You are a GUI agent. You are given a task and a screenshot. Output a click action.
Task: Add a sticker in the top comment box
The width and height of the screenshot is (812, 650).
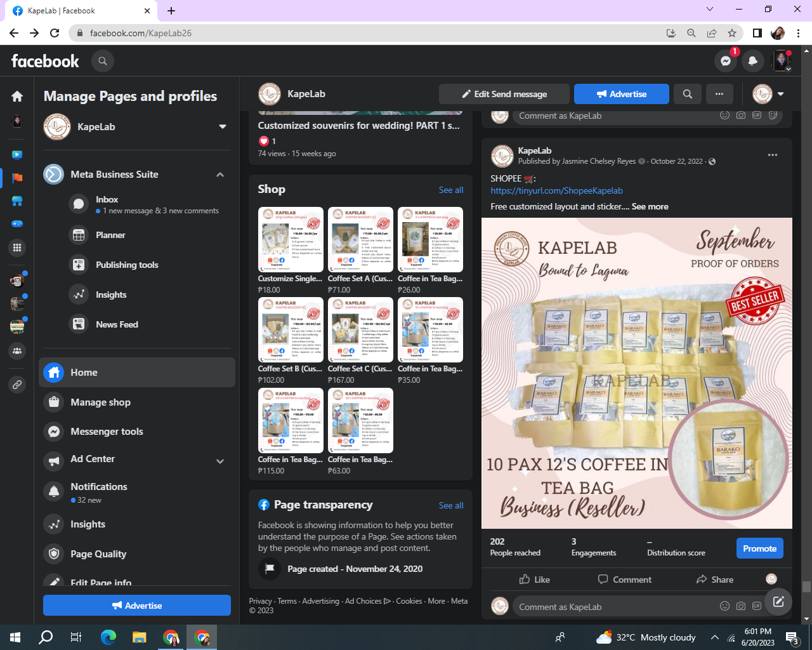pos(773,116)
